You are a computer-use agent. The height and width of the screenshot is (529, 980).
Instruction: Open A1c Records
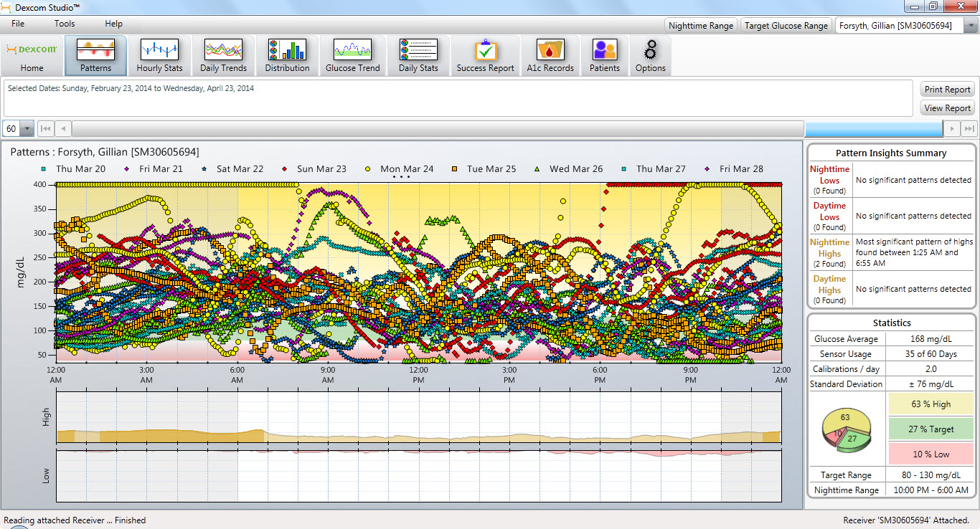point(550,56)
